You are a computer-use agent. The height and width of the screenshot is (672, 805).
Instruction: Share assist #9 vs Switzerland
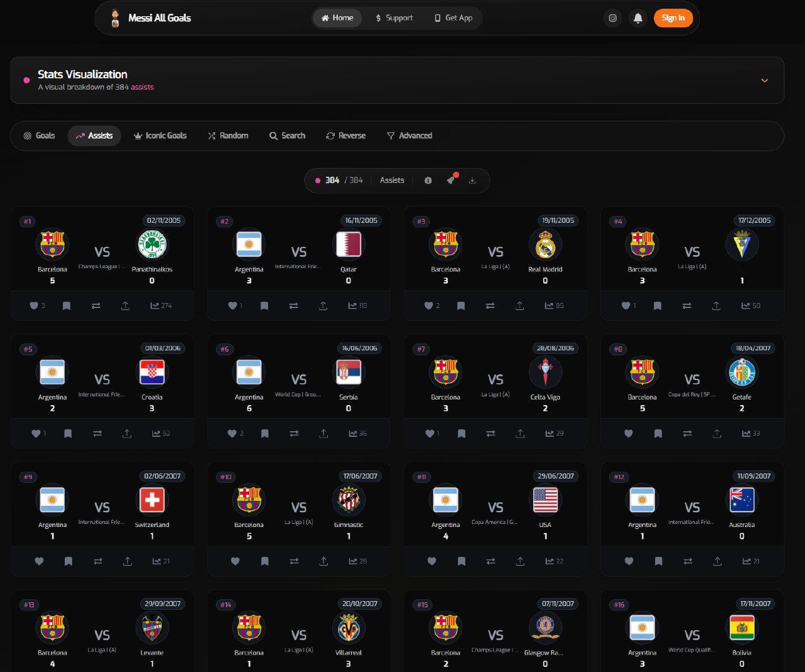pos(127,561)
